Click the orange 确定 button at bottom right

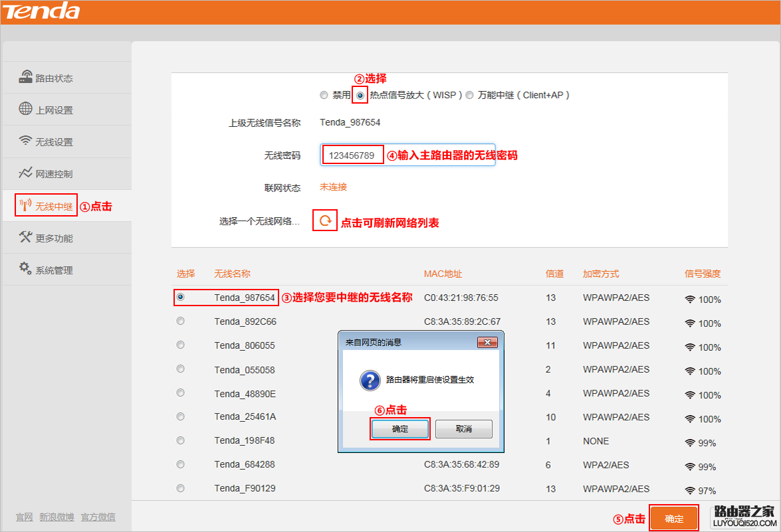673,519
